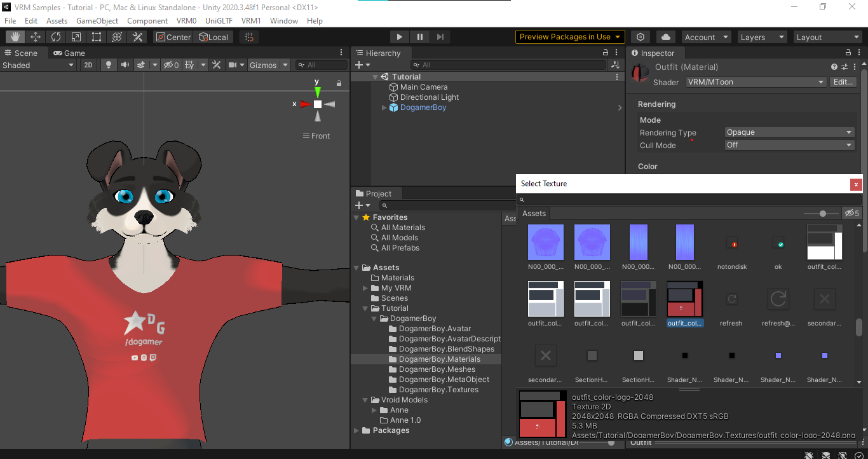The image size is (868, 459).
Task: Click the shader Edit button
Action: coord(843,82)
